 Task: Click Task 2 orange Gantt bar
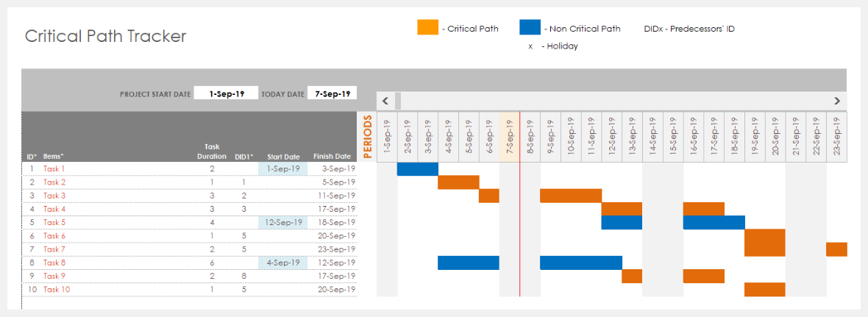[458, 182]
